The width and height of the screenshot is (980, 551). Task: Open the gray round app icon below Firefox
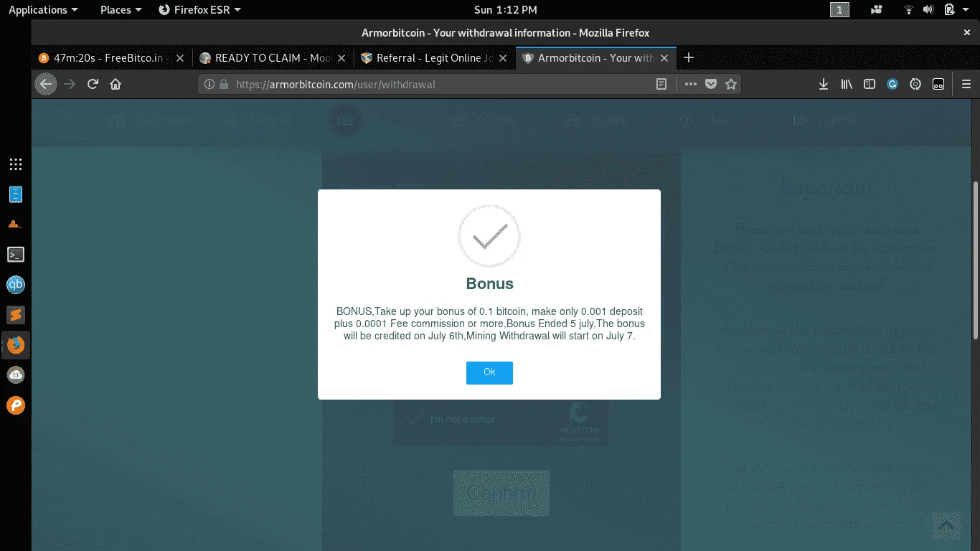coord(16,375)
